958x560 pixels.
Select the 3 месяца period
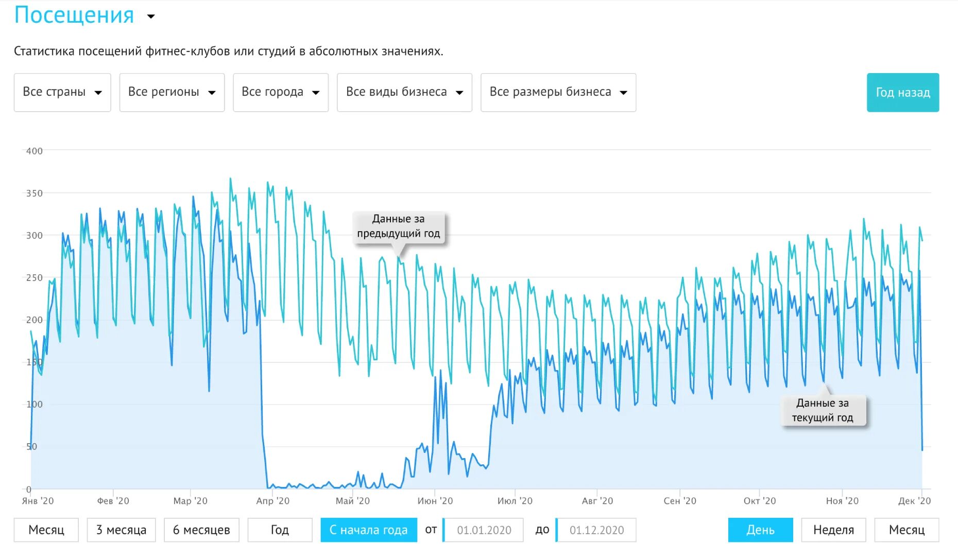click(121, 530)
